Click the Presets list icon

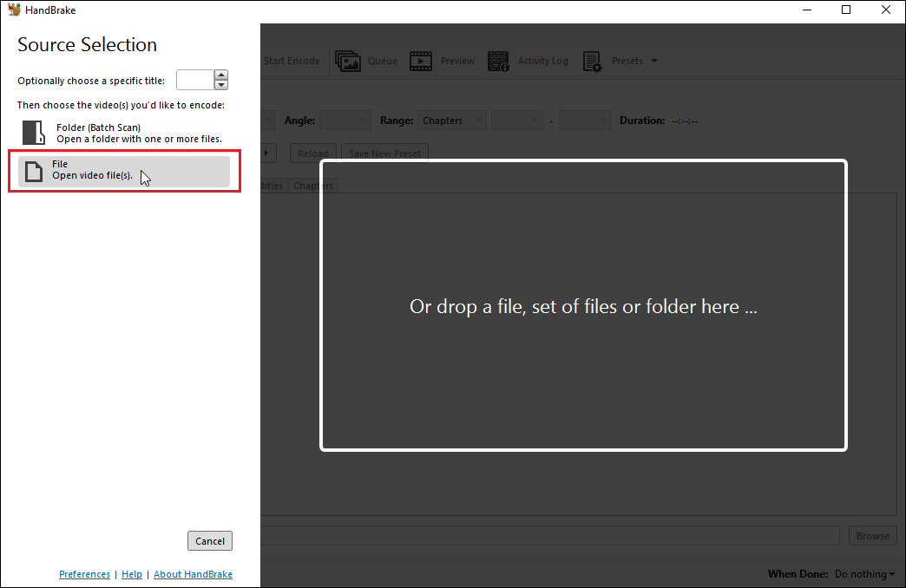[592, 61]
